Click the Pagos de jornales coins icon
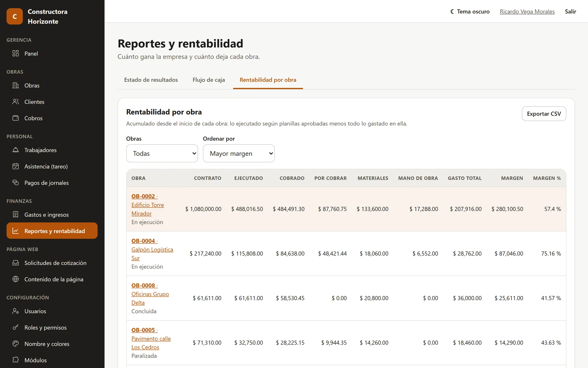The image size is (588, 368). (x=16, y=182)
